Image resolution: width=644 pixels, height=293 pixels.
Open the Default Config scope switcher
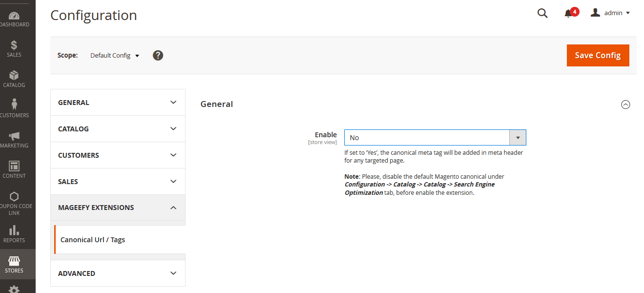(x=115, y=56)
